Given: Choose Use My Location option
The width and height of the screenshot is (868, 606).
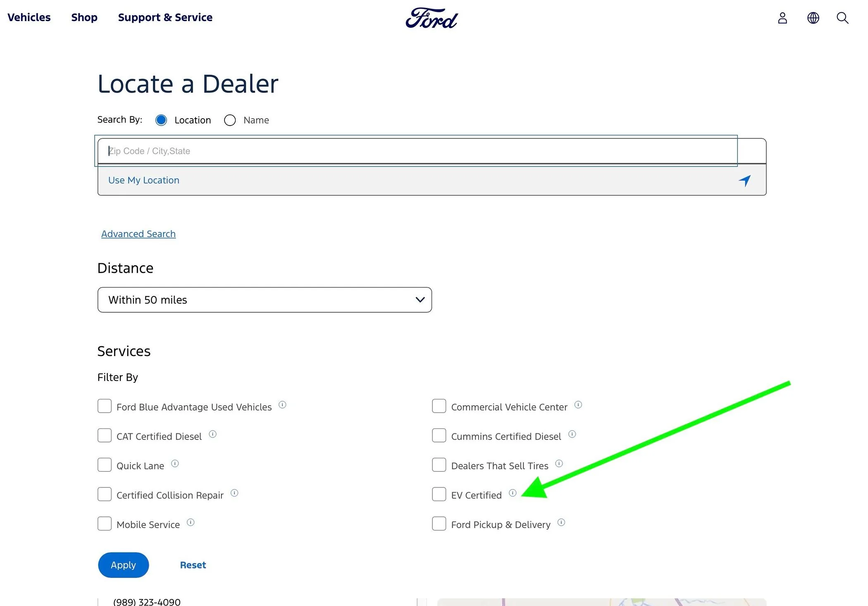Looking at the screenshot, I should (x=432, y=180).
